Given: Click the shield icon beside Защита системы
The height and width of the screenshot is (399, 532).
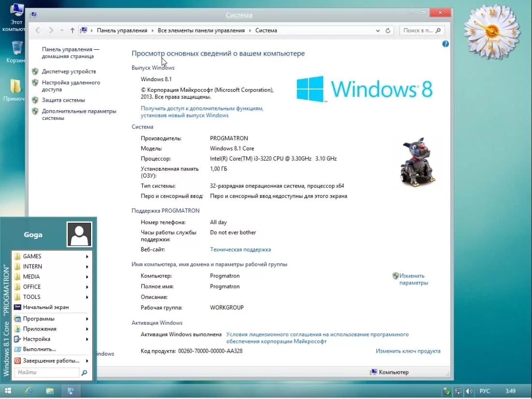Looking at the screenshot, I should tap(35, 100).
